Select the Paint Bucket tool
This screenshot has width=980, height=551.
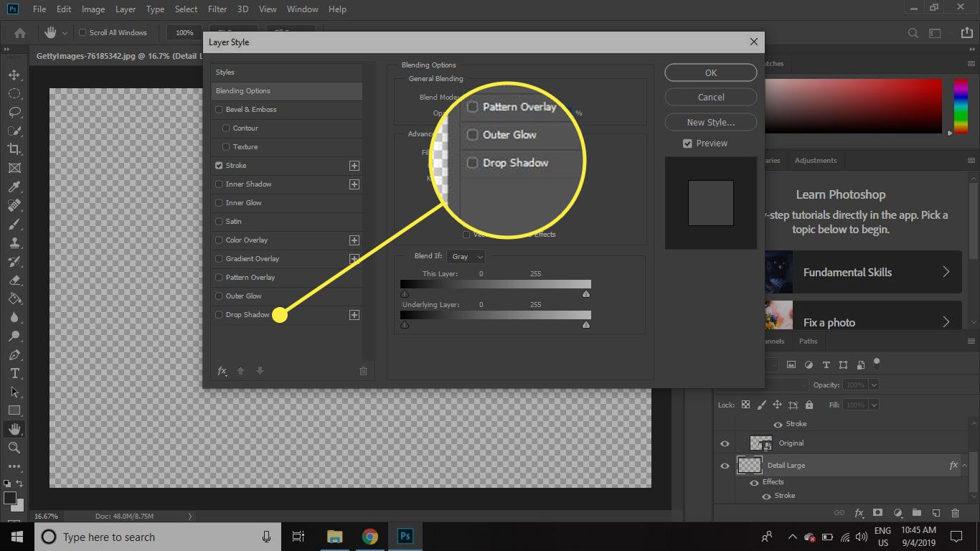14,298
